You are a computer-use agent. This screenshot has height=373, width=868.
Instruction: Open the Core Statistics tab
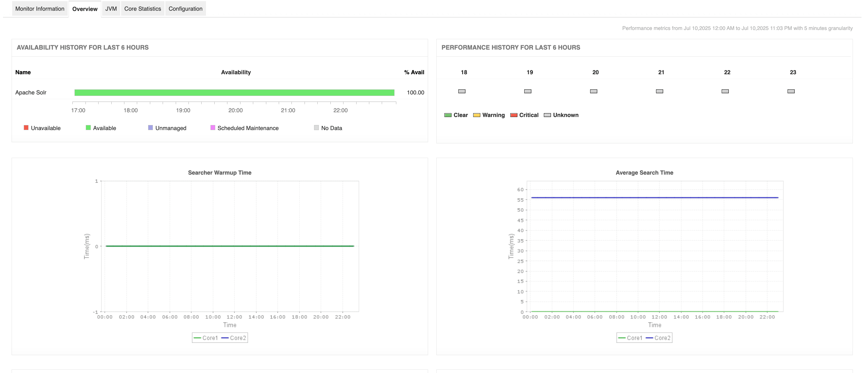142,9
